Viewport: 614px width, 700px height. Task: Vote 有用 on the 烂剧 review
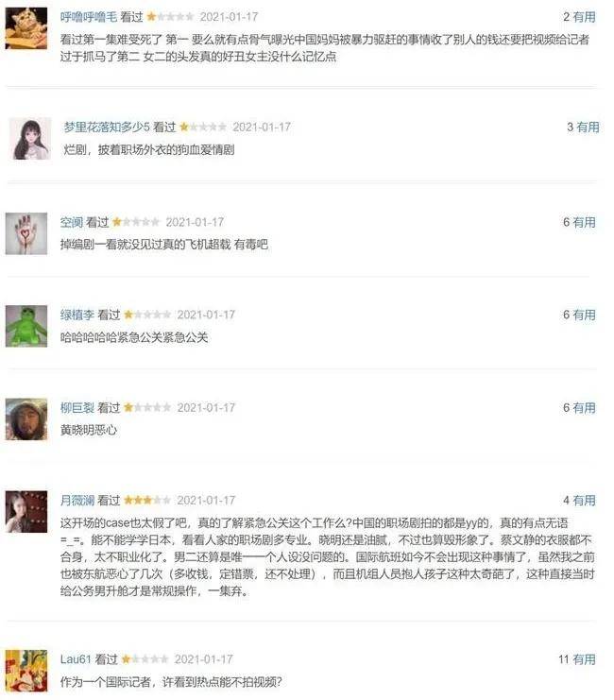pyautogui.click(x=588, y=128)
